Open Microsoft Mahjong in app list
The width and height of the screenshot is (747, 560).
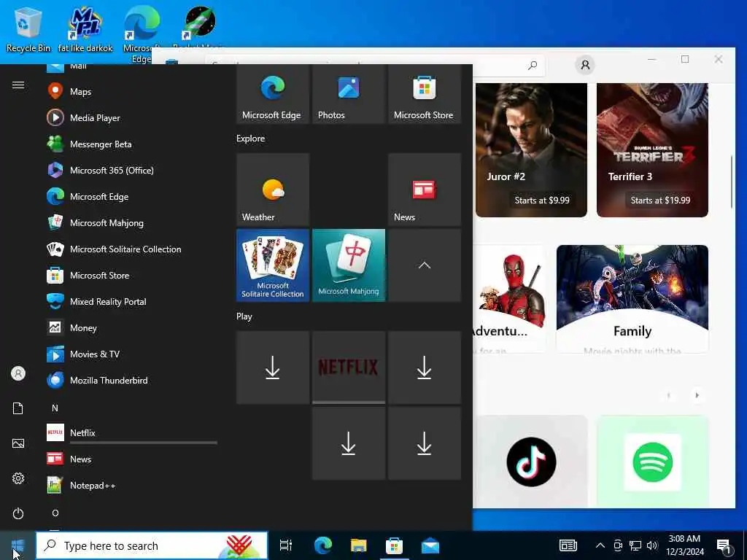[132, 222]
